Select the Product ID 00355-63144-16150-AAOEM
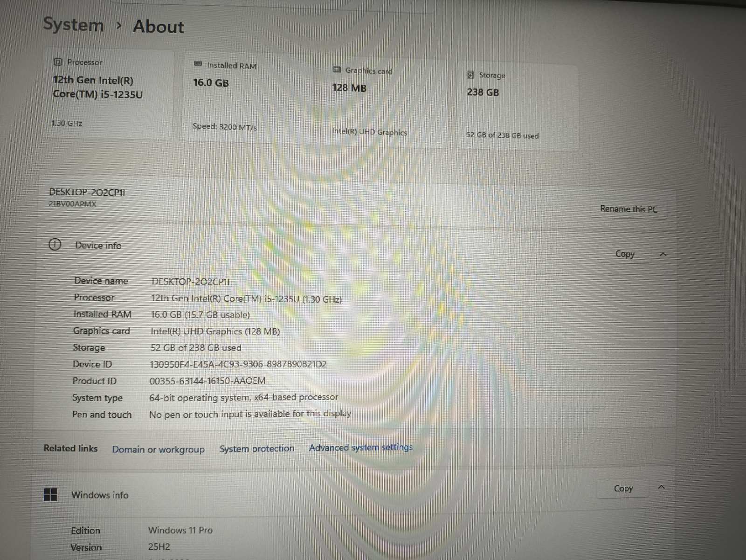 click(x=207, y=381)
